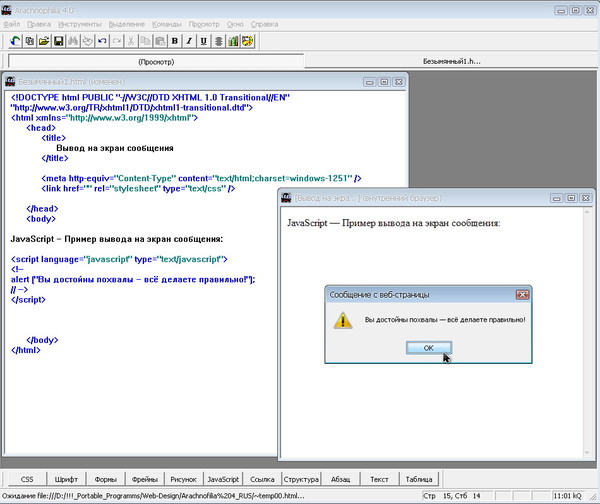The width and height of the screenshot is (600, 504).
Task: Click the <link href> stylesheet line in editor
Action: 138,188
